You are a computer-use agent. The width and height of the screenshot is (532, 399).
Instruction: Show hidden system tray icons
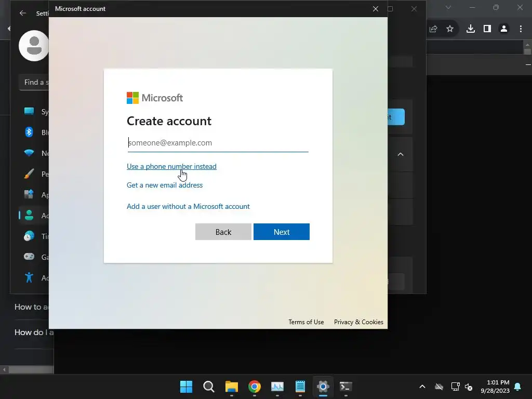coord(422,387)
